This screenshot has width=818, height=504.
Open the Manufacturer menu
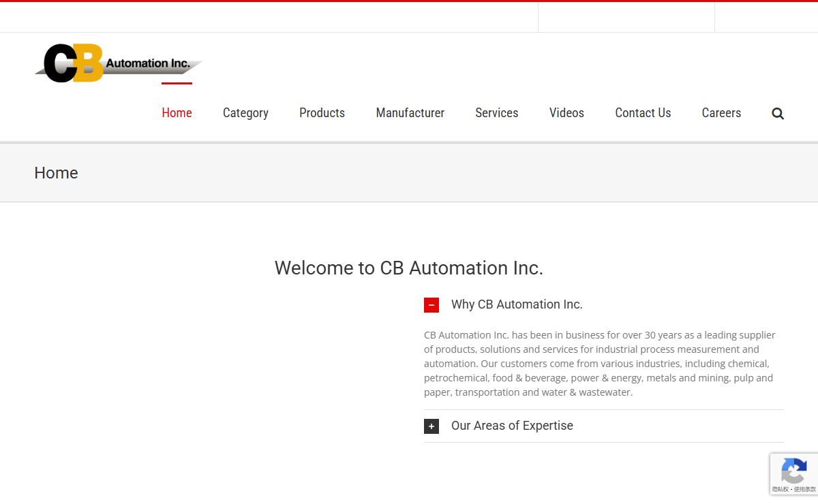pyautogui.click(x=410, y=113)
